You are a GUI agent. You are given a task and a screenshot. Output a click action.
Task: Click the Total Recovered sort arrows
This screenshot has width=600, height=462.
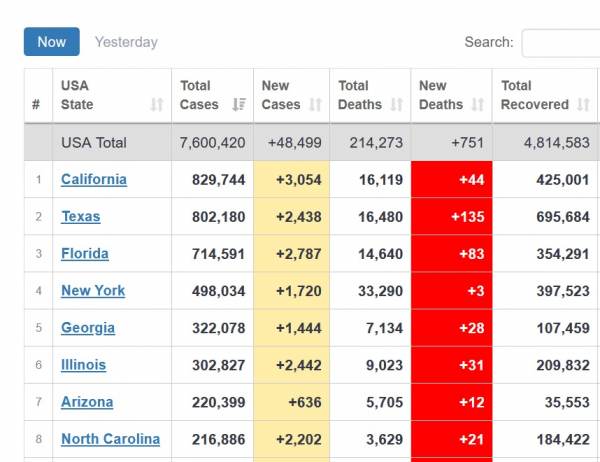pos(584,104)
